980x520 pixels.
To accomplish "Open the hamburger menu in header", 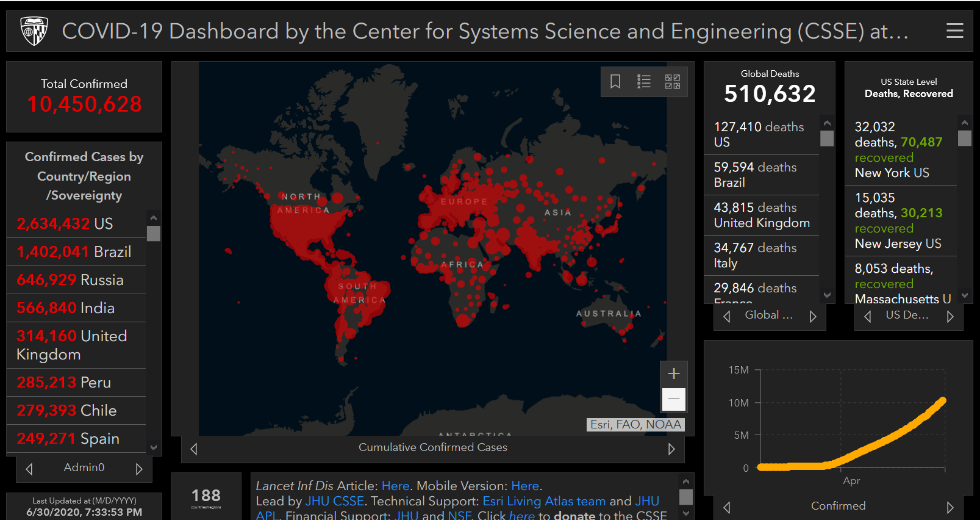I will click(954, 31).
